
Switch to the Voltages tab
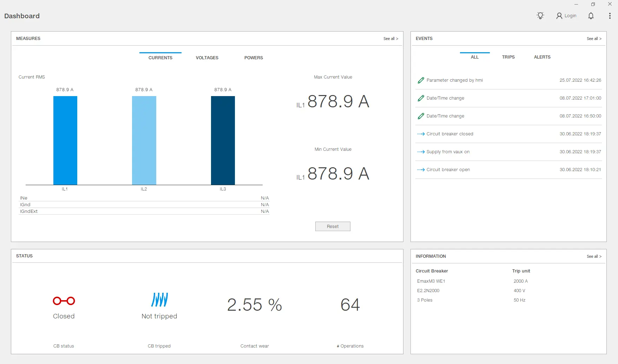click(207, 58)
